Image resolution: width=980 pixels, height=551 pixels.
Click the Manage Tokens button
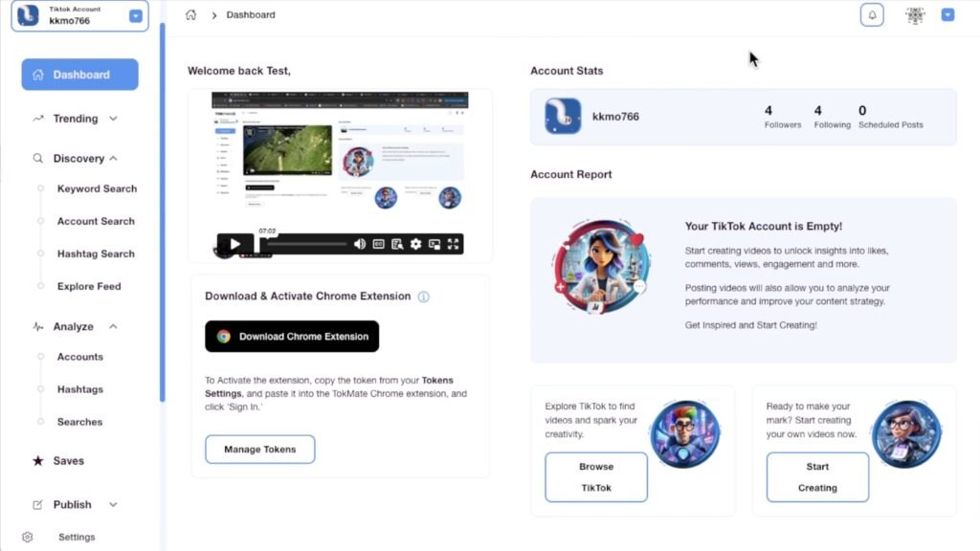259,450
